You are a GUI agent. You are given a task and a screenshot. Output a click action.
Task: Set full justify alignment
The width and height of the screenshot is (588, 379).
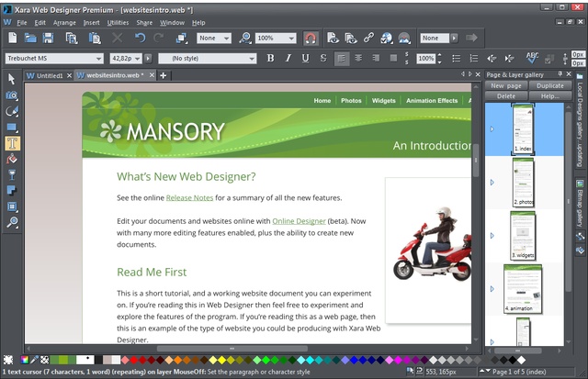[x=393, y=59]
